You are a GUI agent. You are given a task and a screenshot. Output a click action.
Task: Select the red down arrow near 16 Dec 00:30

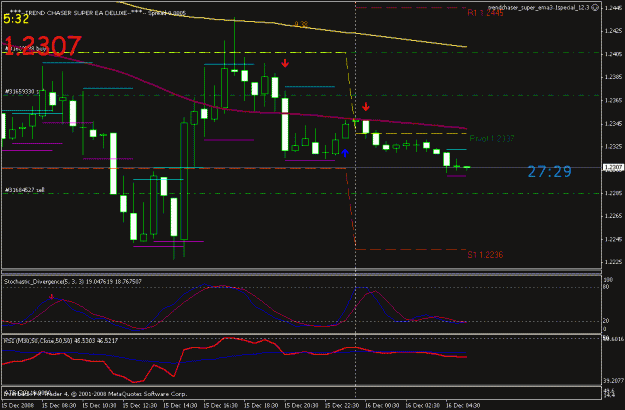coord(366,107)
